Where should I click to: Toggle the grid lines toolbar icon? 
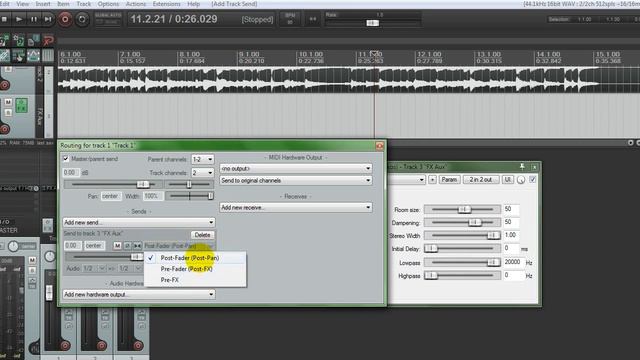point(48,55)
